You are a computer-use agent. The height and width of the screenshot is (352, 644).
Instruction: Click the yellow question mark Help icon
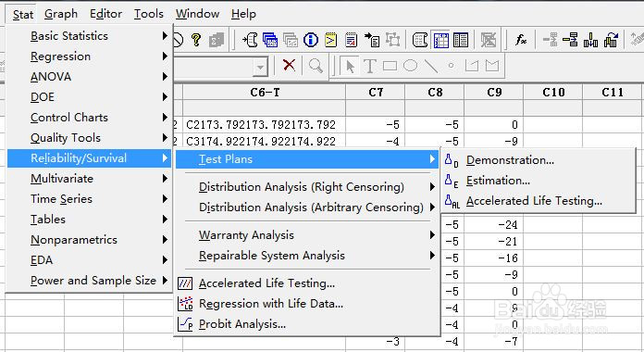tap(196, 40)
